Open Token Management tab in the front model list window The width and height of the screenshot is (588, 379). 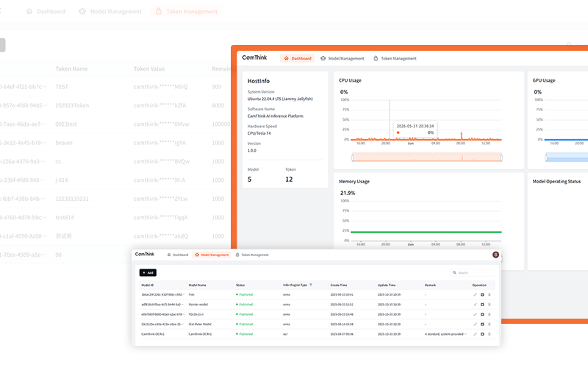point(252,255)
